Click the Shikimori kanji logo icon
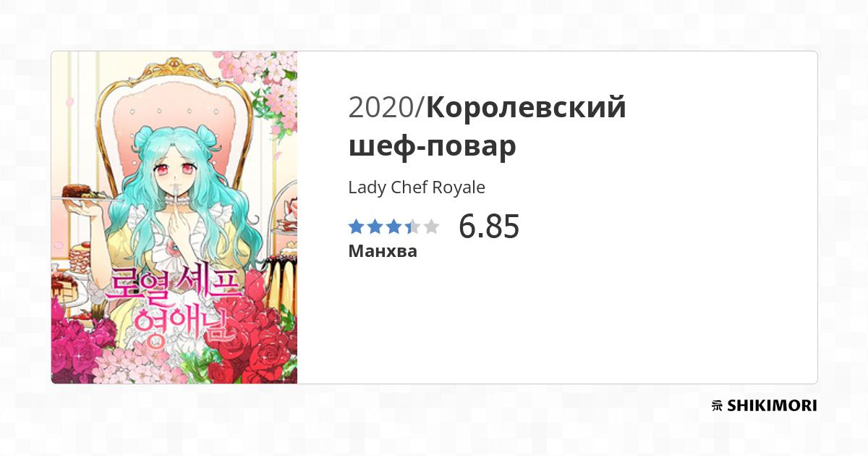Screen dimensions: 868x456 (x=718, y=405)
